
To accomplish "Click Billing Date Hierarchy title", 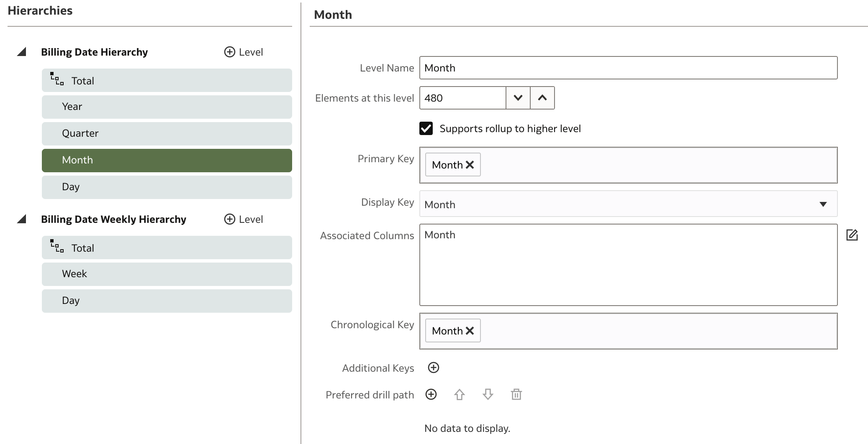I will pos(95,52).
